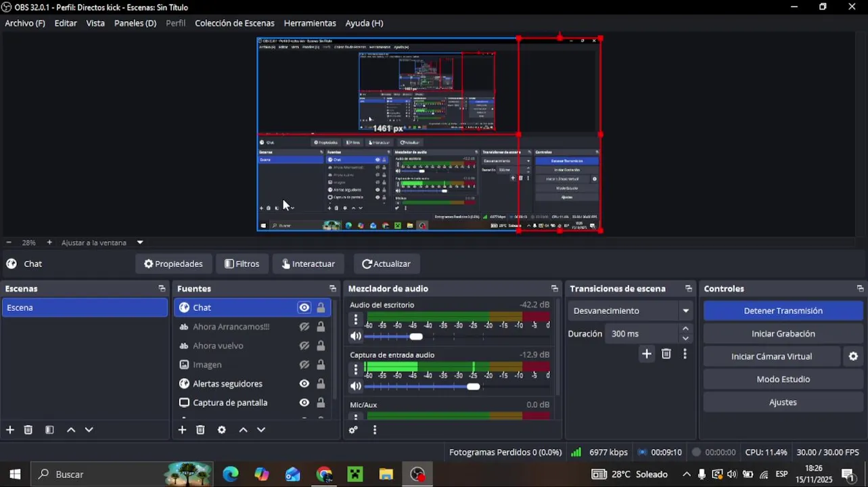The width and height of the screenshot is (868, 487).
Task: Undock the Escenas panel
Action: pyautogui.click(x=162, y=289)
